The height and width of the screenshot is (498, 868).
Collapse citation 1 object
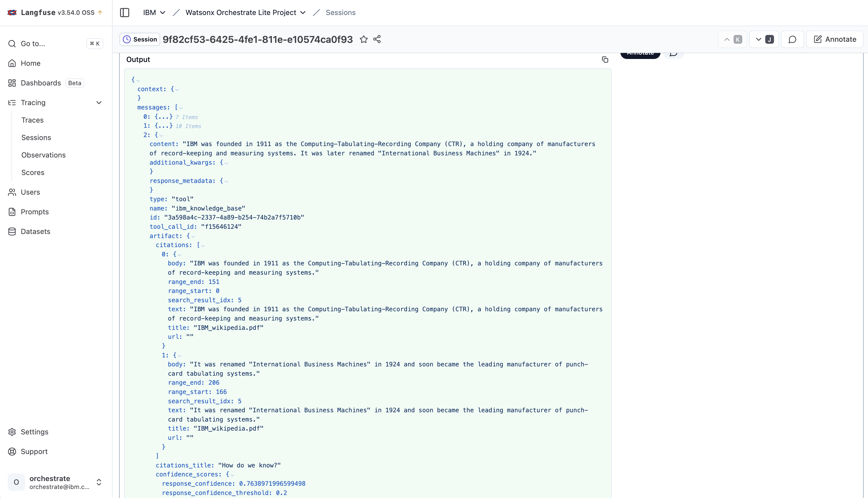tap(179, 356)
